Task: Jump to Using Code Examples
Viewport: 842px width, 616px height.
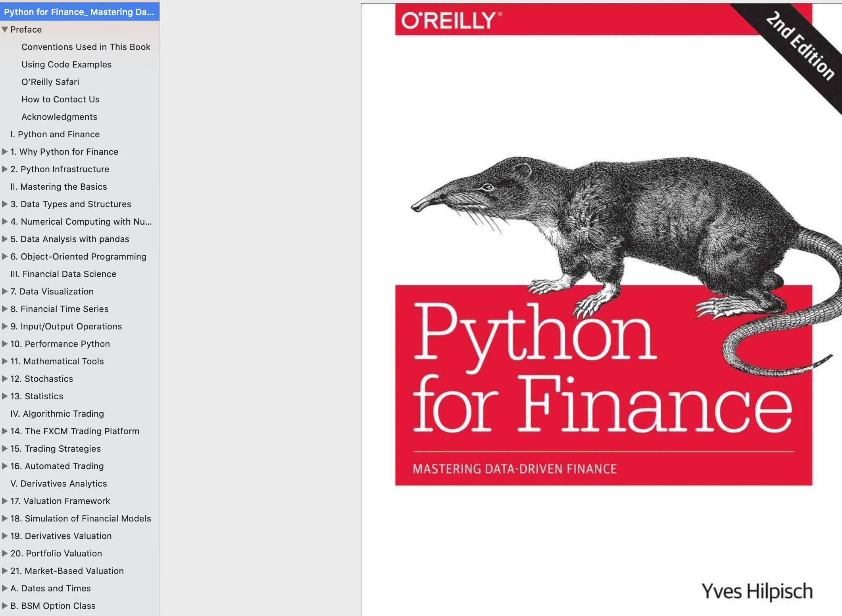Action: [66, 64]
